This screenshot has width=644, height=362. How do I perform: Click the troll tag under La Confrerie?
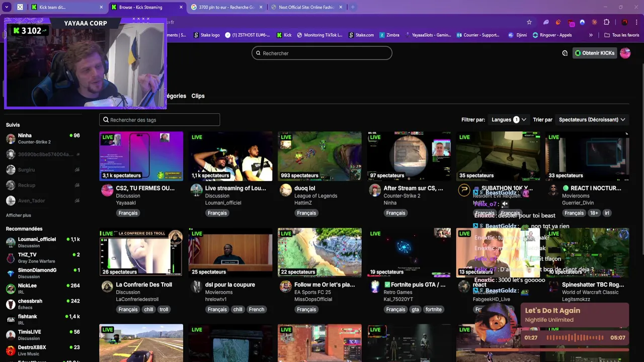(164, 309)
